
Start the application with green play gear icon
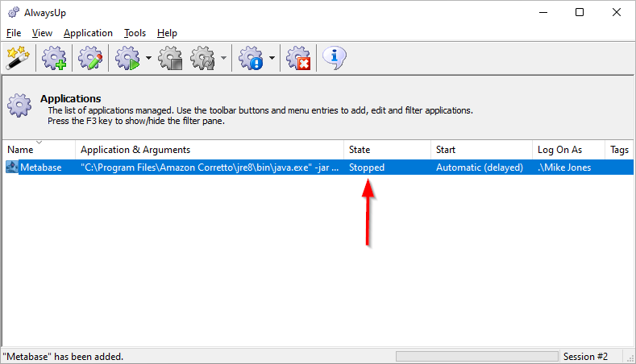pyautogui.click(x=128, y=58)
